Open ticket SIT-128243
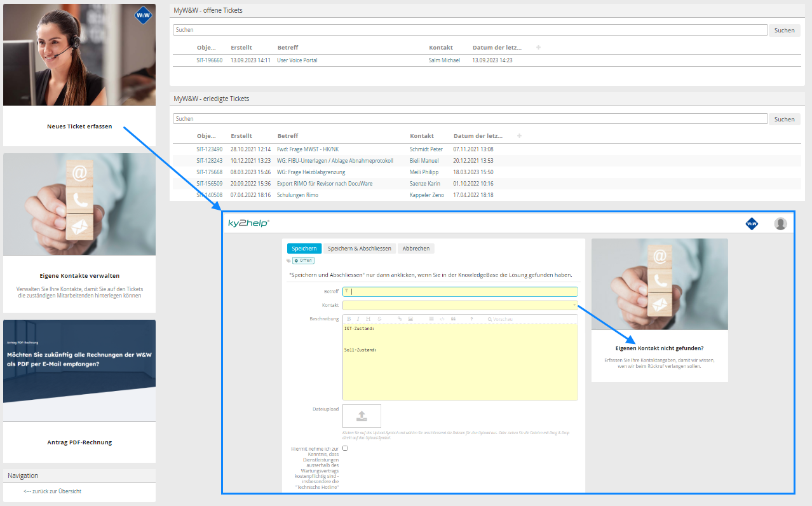The image size is (812, 506). click(210, 161)
